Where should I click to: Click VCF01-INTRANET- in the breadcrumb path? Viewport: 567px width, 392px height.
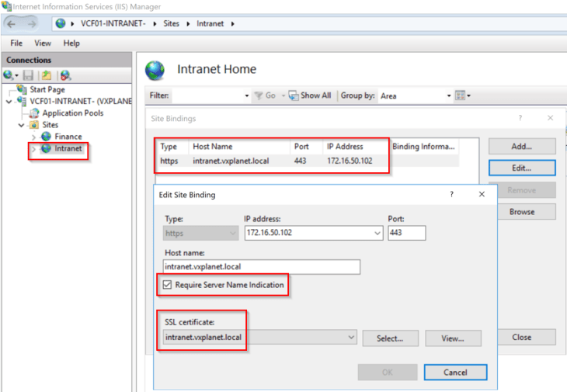click(x=113, y=23)
